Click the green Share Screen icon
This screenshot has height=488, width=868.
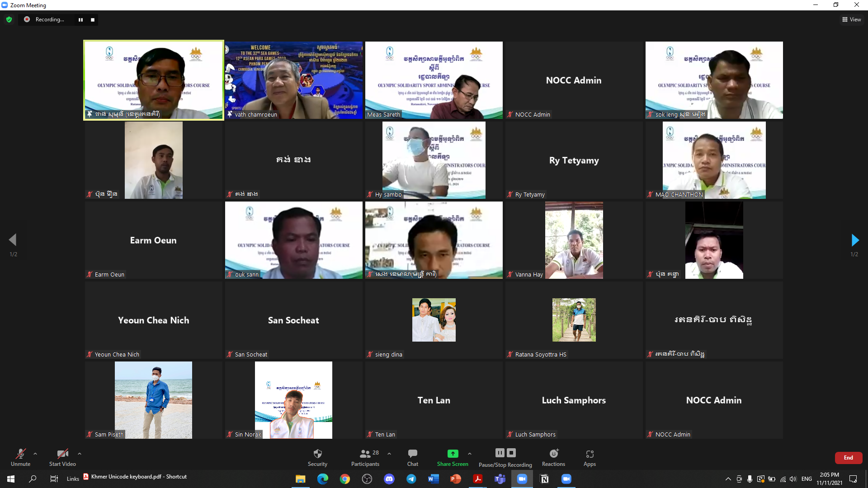pyautogui.click(x=453, y=454)
